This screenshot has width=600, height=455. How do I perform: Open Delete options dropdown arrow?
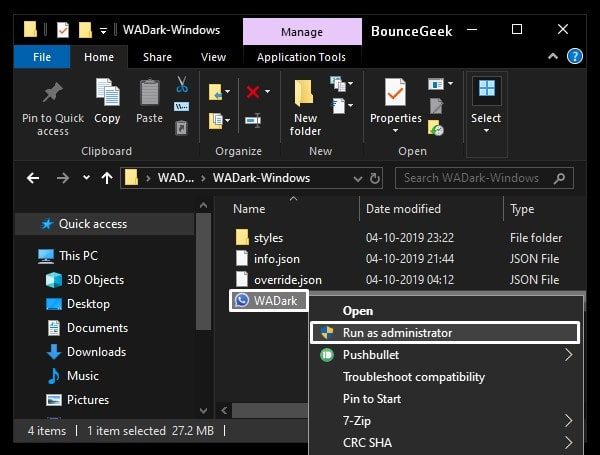(x=267, y=92)
